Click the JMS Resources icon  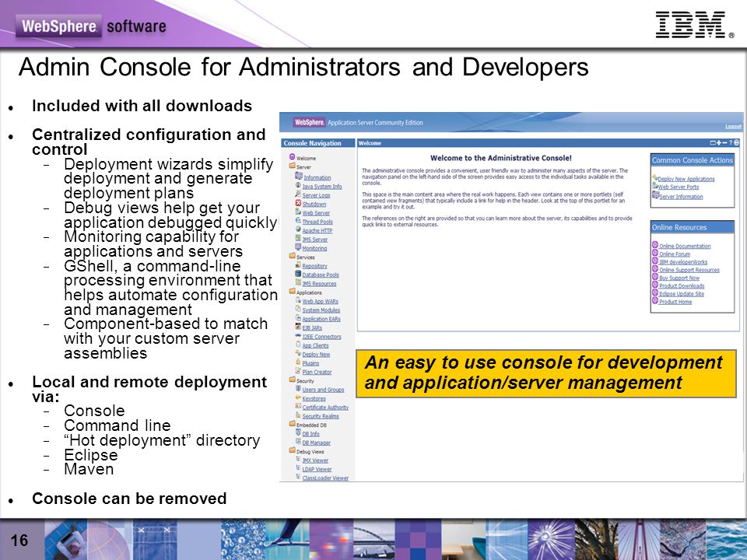point(298,283)
